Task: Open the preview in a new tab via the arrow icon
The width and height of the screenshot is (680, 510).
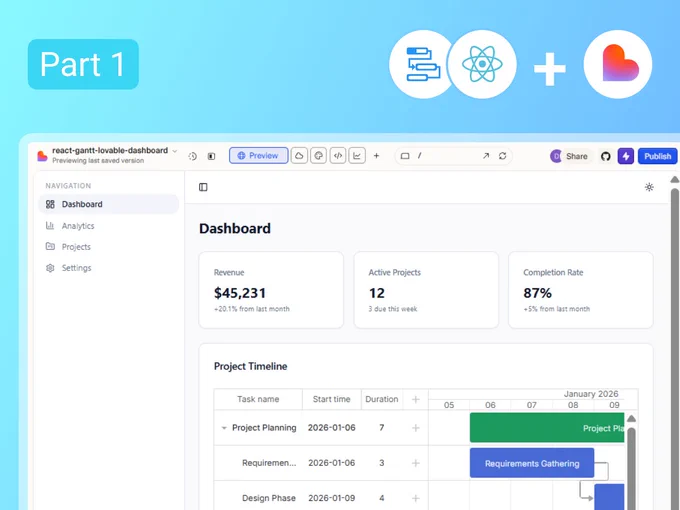Action: [486, 156]
